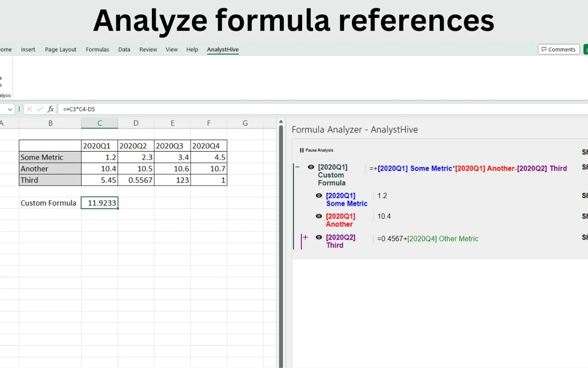The width and height of the screenshot is (588, 368).
Task: Click the vertical scrollbar of the worksheet
Action: tap(281, 247)
